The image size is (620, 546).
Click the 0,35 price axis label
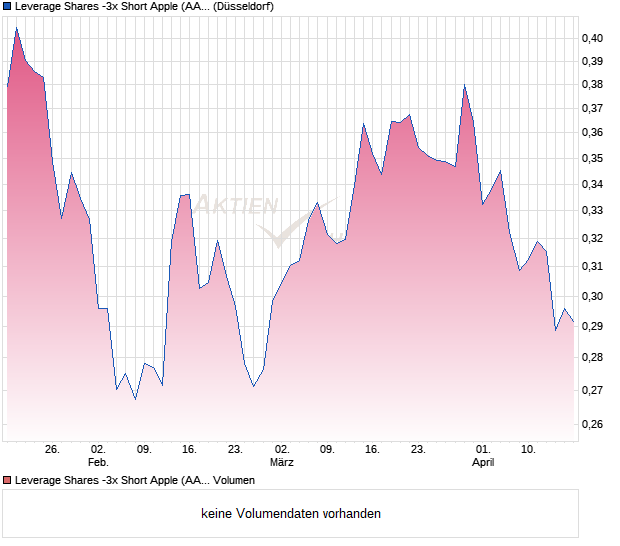coord(592,158)
